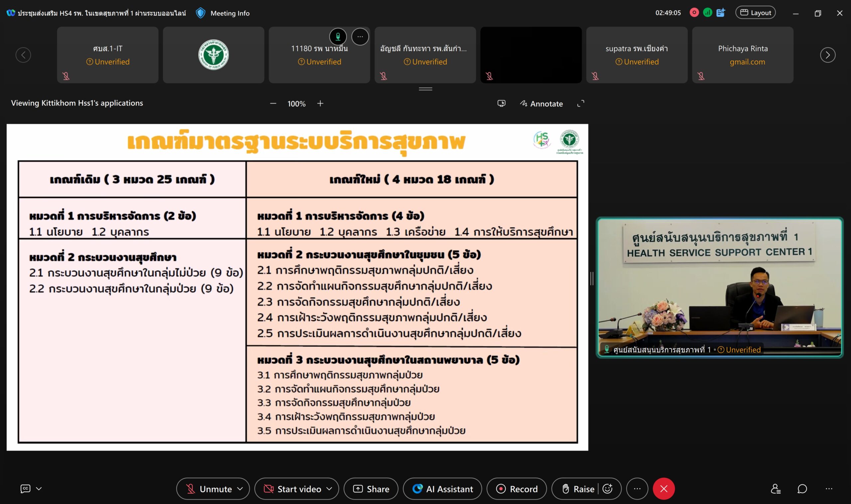Open the green network statistics icon

[707, 13]
